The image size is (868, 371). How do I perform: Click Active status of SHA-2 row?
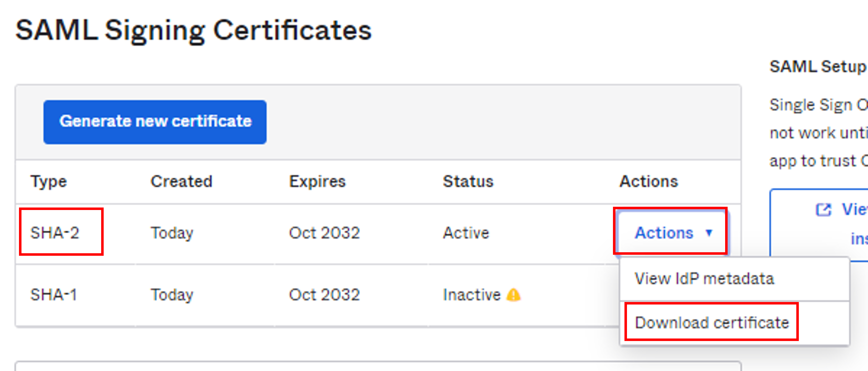click(466, 233)
